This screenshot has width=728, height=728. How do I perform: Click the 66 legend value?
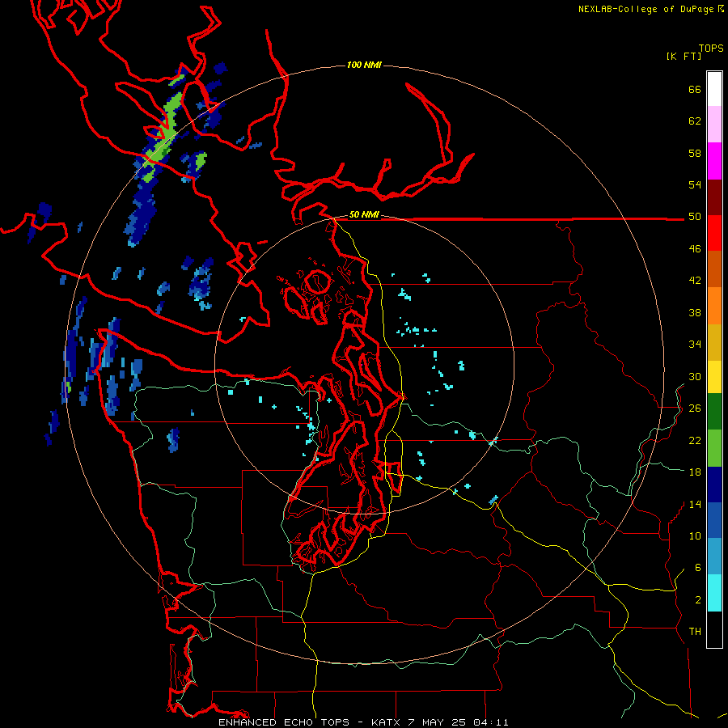[695, 89]
